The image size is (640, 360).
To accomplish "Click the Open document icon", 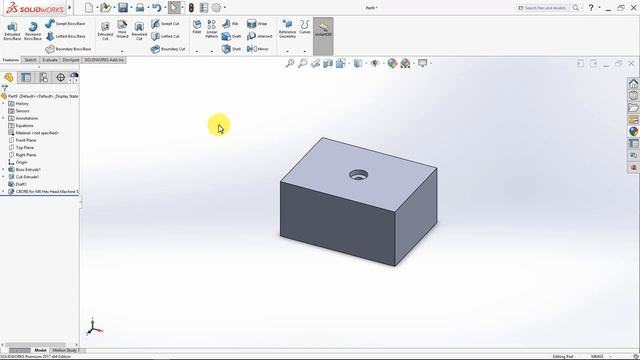I will [105, 7].
